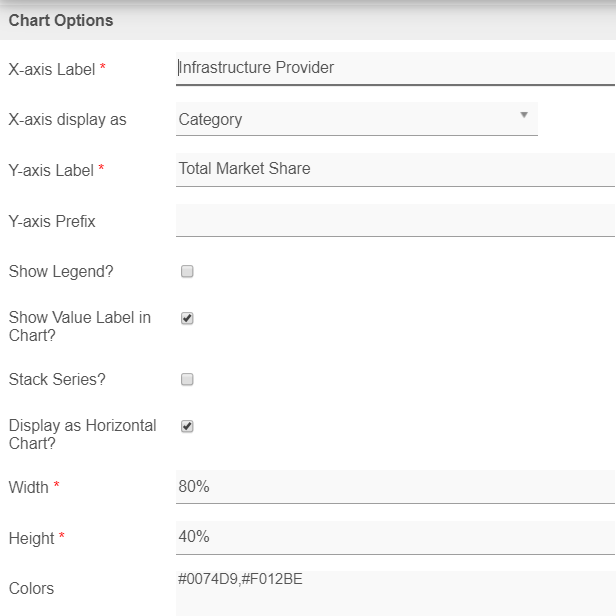The width and height of the screenshot is (616, 616).
Task: Disable Display as Horizontal Chart checkbox
Action: pyautogui.click(x=187, y=426)
